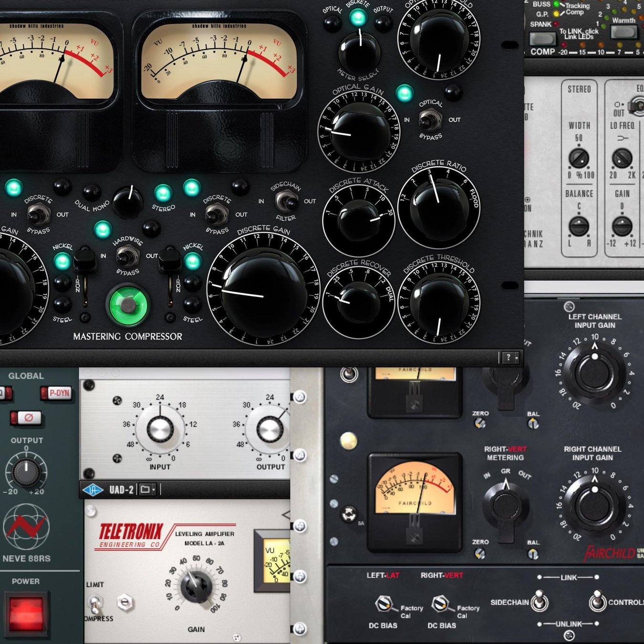The width and height of the screenshot is (644, 644).
Task: Click the STEREO WIDTH knob
Action: coord(579,158)
